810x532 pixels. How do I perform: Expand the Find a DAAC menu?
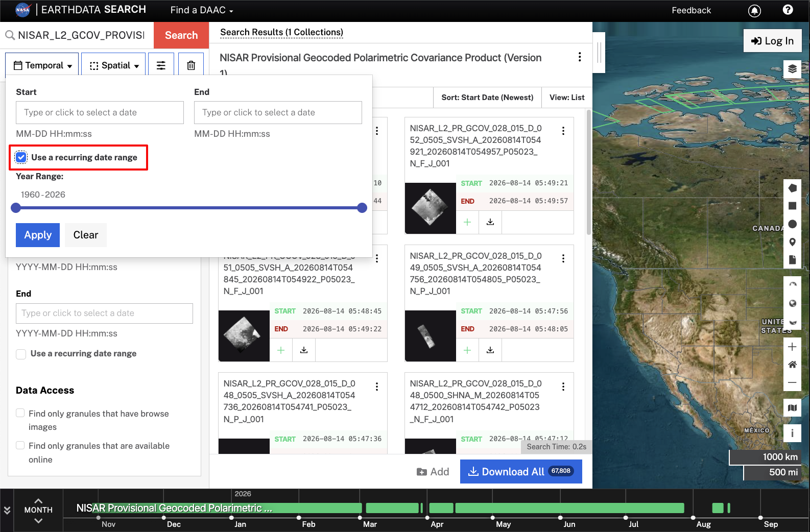click(202, 10)
